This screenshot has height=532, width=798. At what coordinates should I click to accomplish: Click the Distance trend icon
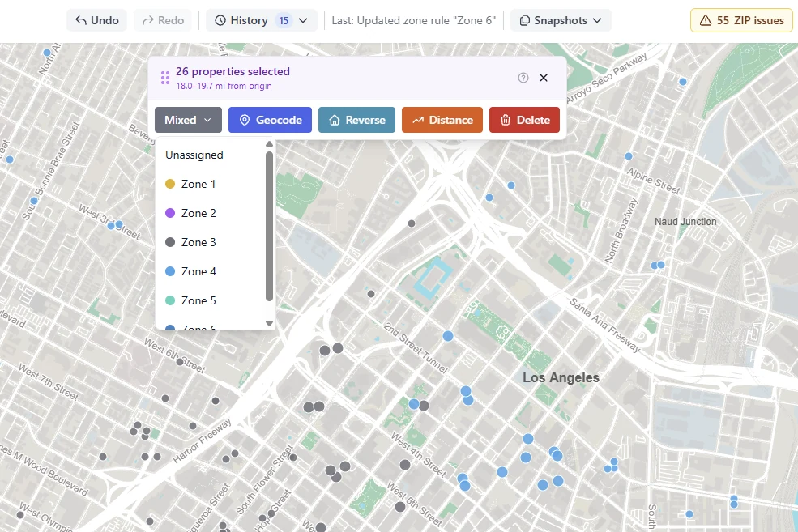418,120
